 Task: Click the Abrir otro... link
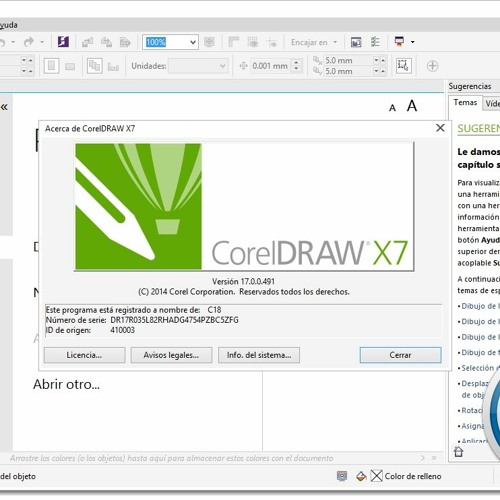[66, 384]
